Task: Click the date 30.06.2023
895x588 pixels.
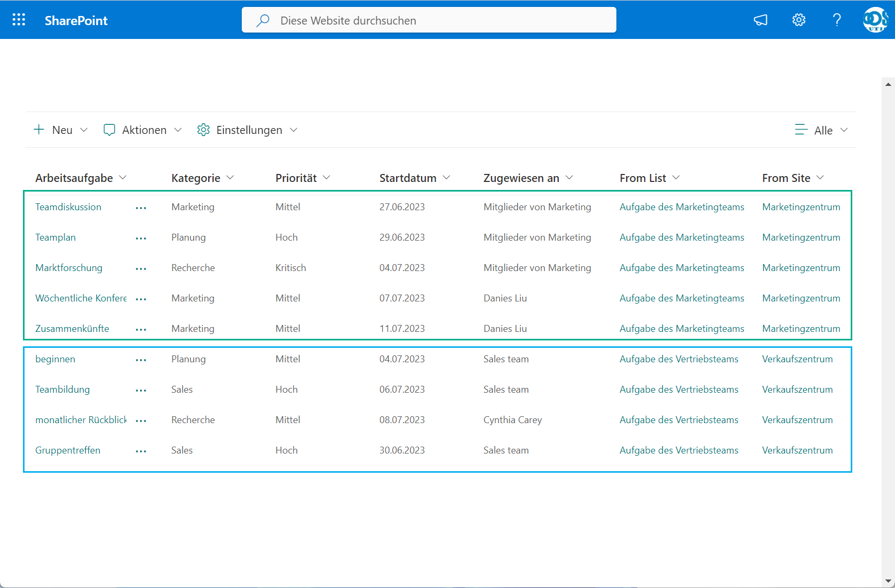Action: (402, 450)
